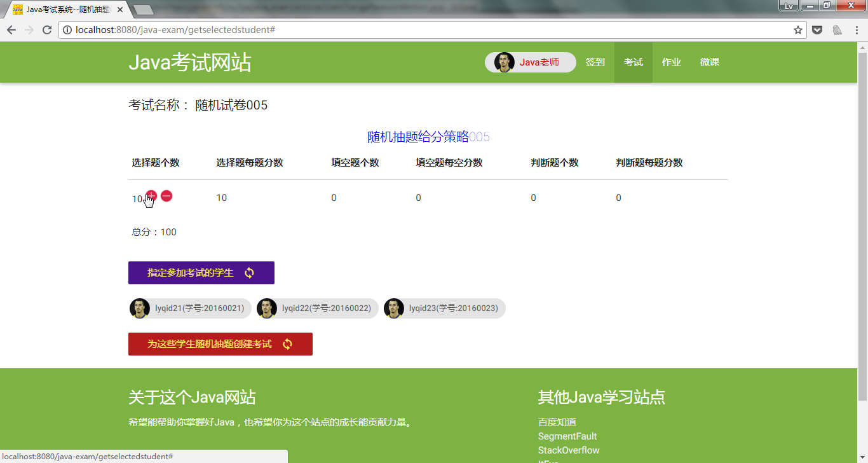
Task: Open the 百度知道 link
Action: 557,422
